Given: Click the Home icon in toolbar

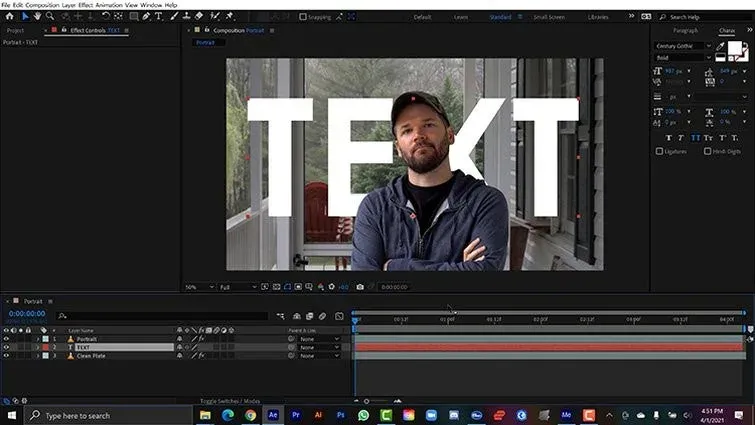Looking at the screenshot, I should tap(10, 16).
